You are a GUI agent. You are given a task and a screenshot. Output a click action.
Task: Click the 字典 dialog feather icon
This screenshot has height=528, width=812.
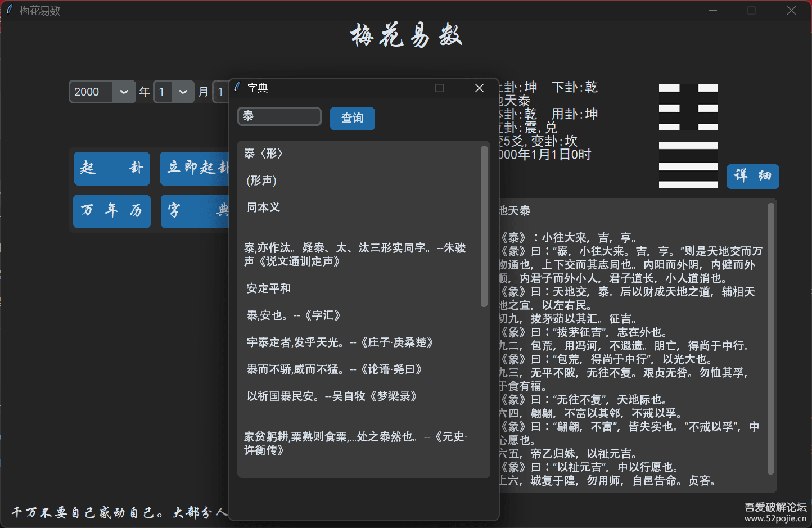click(x=238, y=87)
